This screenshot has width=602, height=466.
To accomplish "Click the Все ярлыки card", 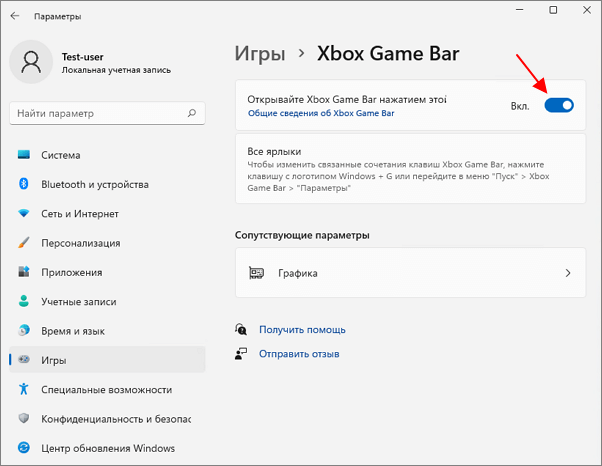I will coord(410,169).
